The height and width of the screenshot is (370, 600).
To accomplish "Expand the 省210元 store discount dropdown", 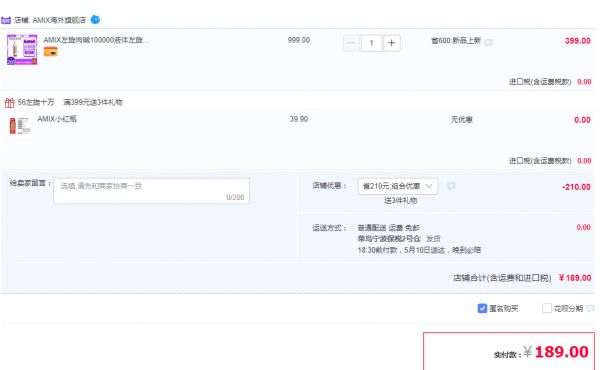I will pyautogui.click(x=398, y=186).
